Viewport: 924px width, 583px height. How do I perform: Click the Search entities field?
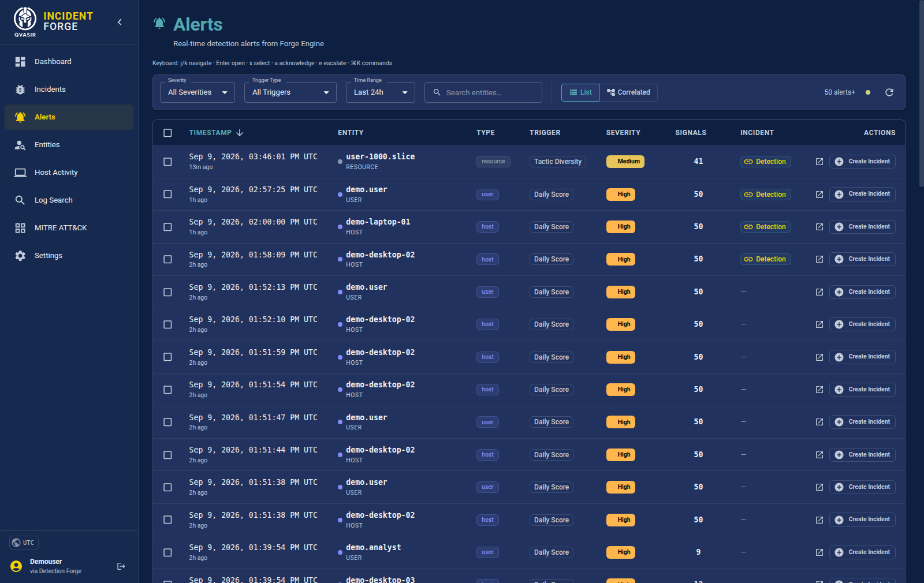[483, 92]
